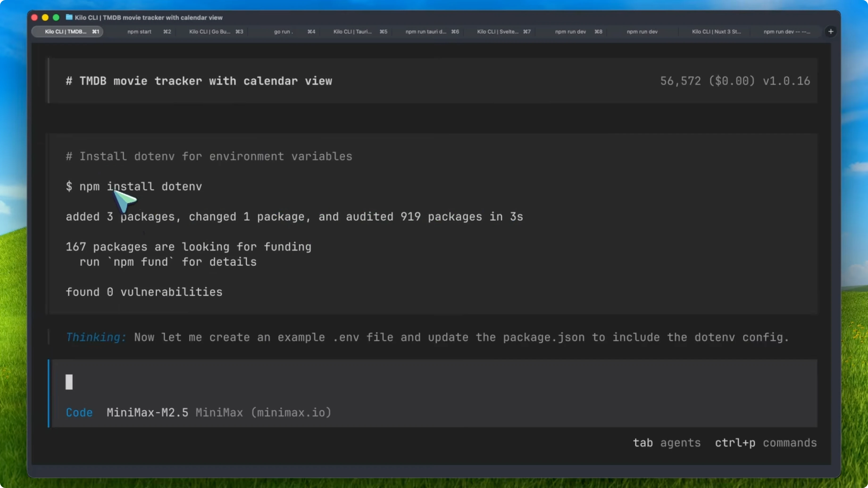Image resolution: width=868 pixels, height=488 pixels.
Task: Open a new terminal tab with the plus icon
Action: [x=831, y=31]
